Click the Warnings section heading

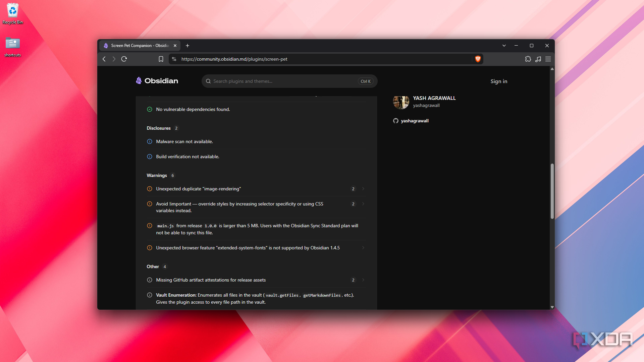(x=157, y=175)
